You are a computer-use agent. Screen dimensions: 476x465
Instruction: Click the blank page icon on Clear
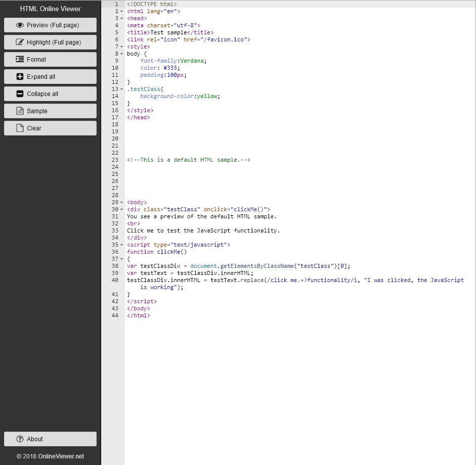pos(20,128)
